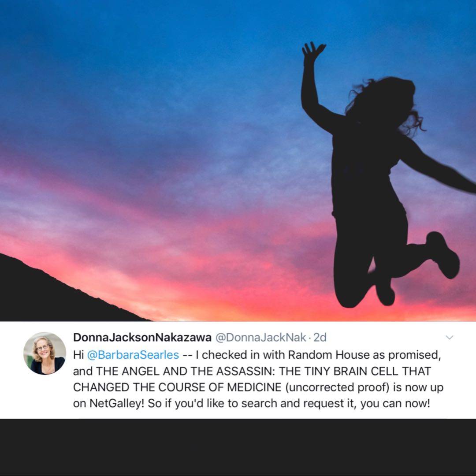Viewport: 476px width, 476px height.
Task: Click the CHANGED THE COURSE OF MEDICINE text
Action: tap(177, 387)
